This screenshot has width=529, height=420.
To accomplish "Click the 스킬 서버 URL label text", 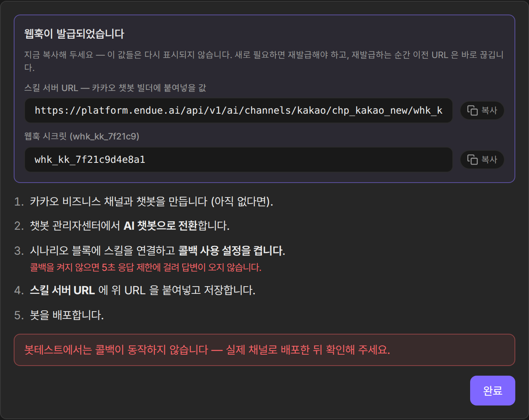I will 115,88.
